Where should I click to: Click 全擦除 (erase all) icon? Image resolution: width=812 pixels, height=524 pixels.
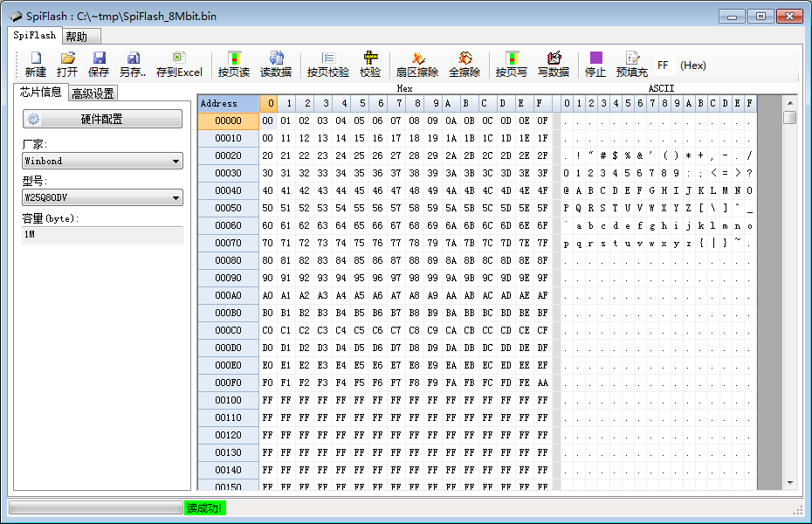465,65
